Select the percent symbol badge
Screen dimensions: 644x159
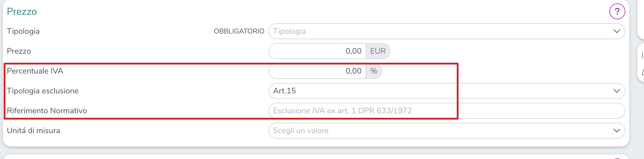374,71
